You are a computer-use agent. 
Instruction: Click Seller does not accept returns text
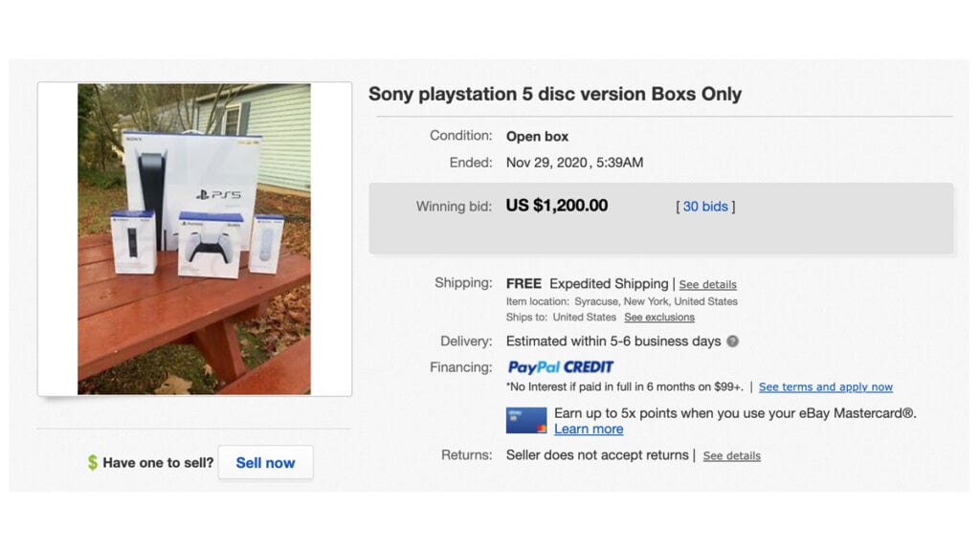click(597, 455)
